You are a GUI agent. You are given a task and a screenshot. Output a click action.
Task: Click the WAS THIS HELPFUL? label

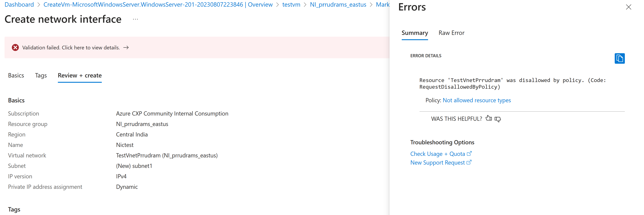click(x=456, y=119)
